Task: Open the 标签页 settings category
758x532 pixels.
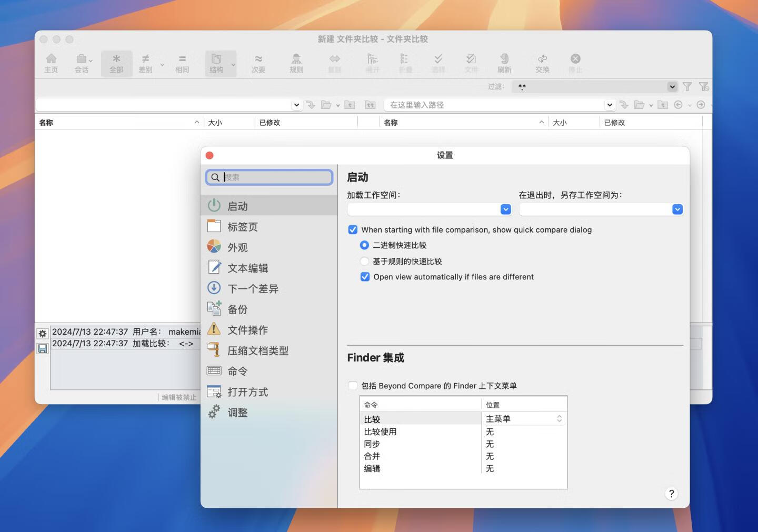Action: [269, 227]
